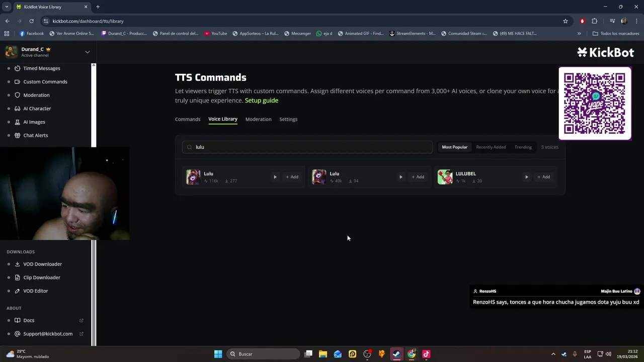Open Steam from the taskbar
Viewport: 644px width, 362px height.
[x=396, y=354]
